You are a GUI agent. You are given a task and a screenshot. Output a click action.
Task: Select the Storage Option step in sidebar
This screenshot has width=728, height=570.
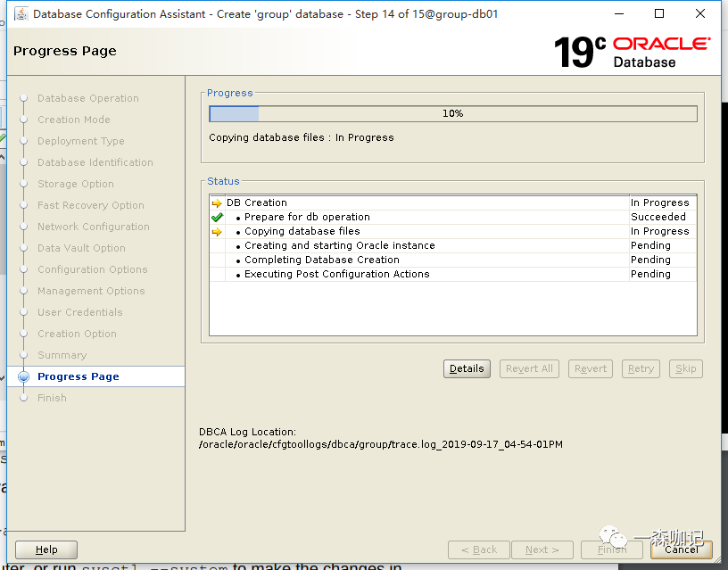point(75,184)
